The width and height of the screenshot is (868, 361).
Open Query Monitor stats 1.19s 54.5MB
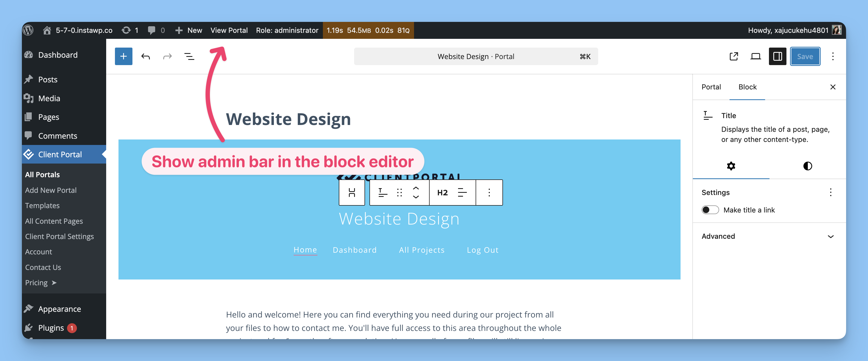click(368, 30)
